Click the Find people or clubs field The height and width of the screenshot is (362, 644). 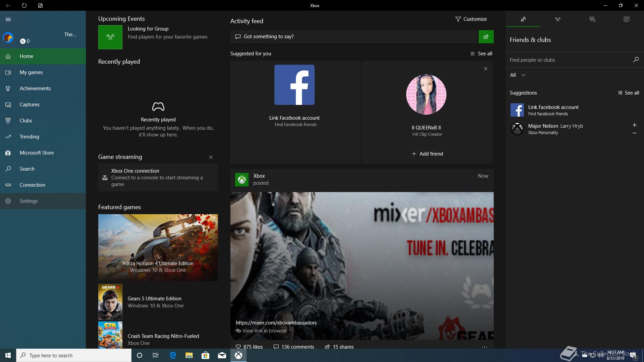575,60
